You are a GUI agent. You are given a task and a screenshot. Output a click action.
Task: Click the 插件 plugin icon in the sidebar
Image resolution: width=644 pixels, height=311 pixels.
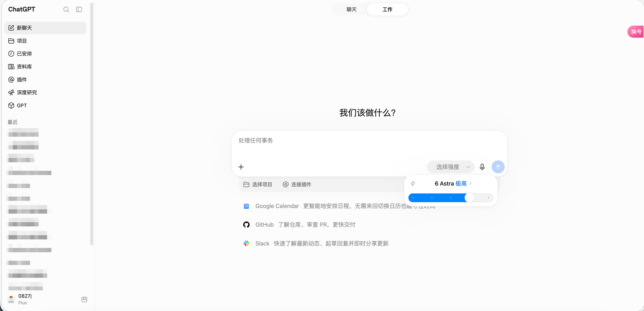(x=11, y=79)
